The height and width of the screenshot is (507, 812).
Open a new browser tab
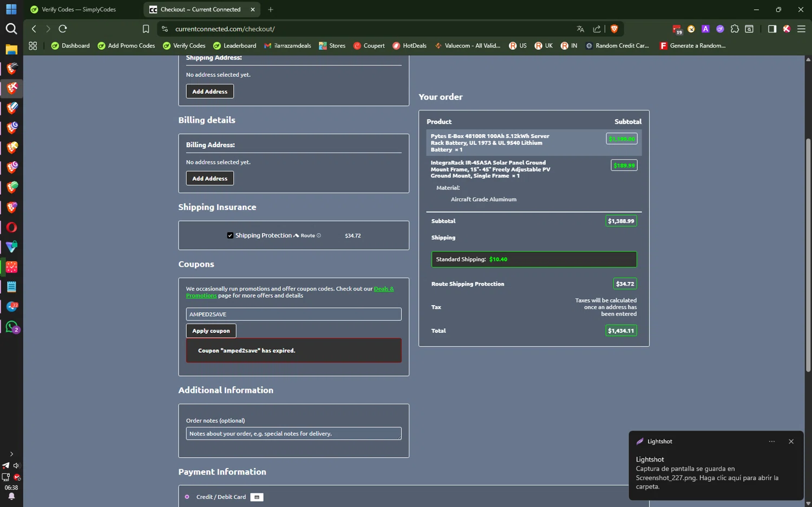point(271,9)
